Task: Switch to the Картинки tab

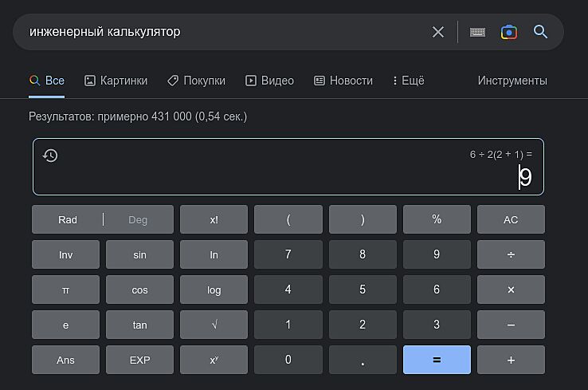Action: [116, 81]
